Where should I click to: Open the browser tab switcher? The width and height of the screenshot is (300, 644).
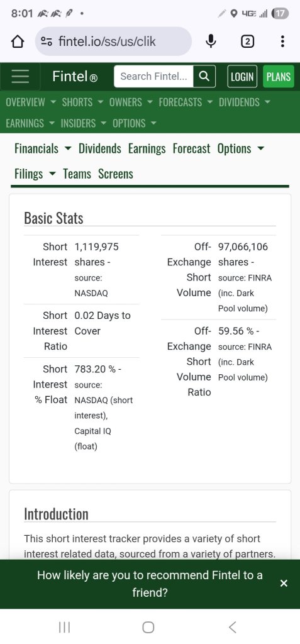tap(247, 41)
